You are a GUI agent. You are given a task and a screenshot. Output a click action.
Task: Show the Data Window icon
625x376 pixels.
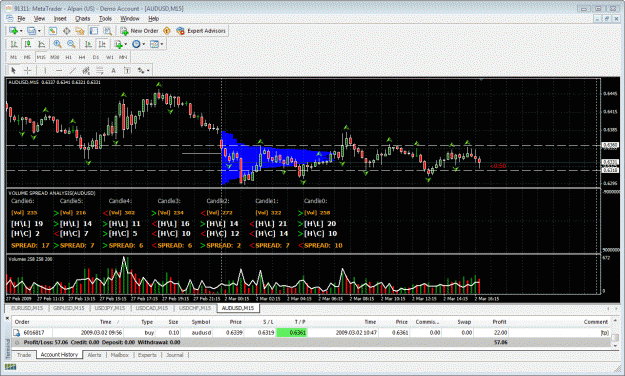click(66, 31)
